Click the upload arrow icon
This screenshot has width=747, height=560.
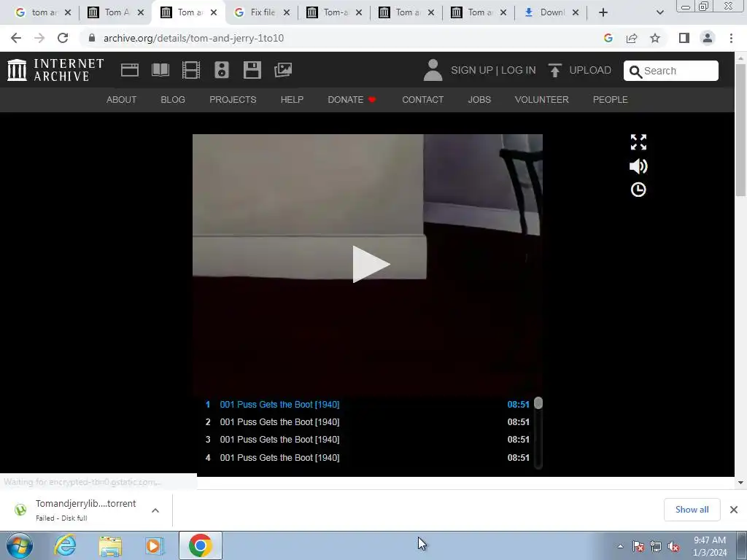pyautogui.click(x=554, y=71)
